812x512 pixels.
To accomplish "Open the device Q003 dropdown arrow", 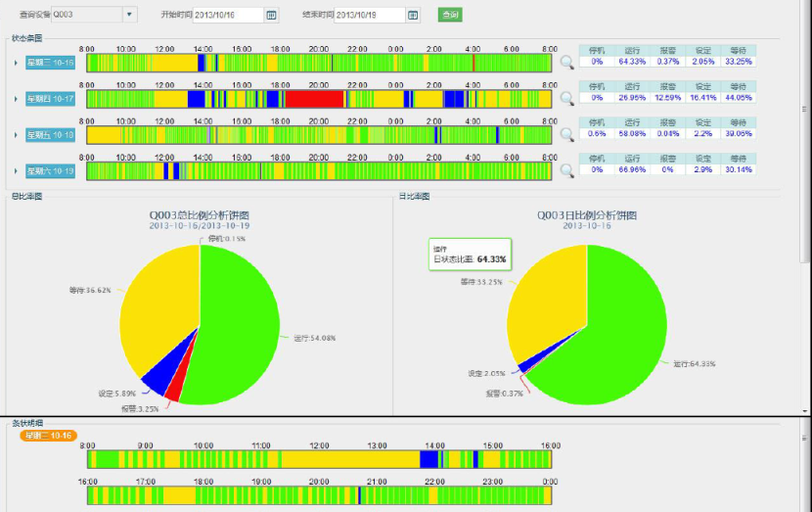I will coord(129,15).
